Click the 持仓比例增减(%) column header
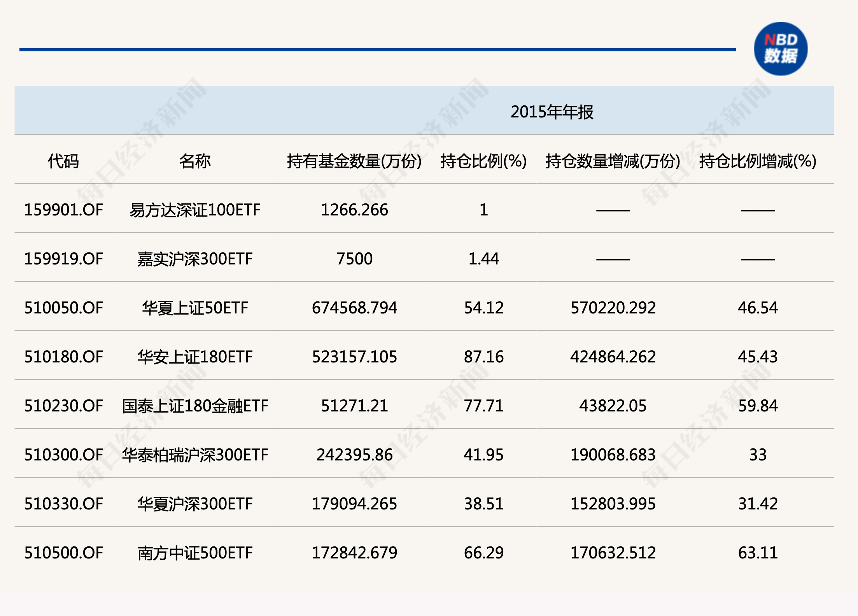This screenshot has width=858, height=616. (758, 161)
